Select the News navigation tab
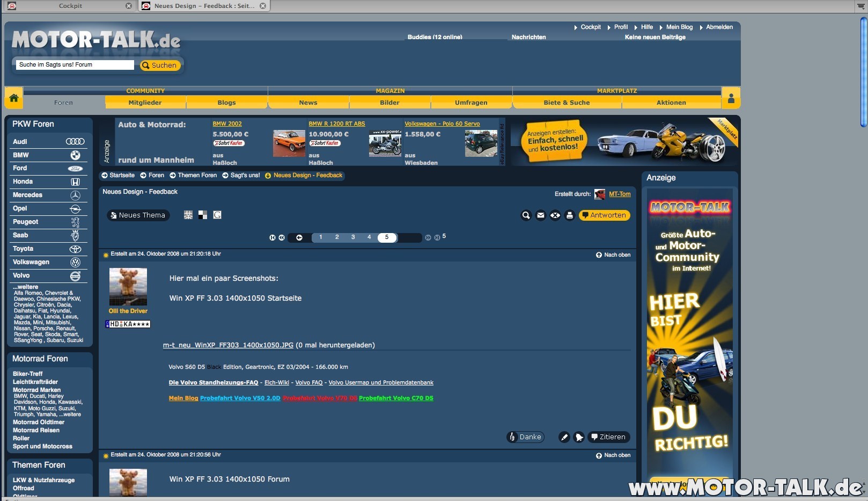The image size is (868, 501). (x=308, y=103)
